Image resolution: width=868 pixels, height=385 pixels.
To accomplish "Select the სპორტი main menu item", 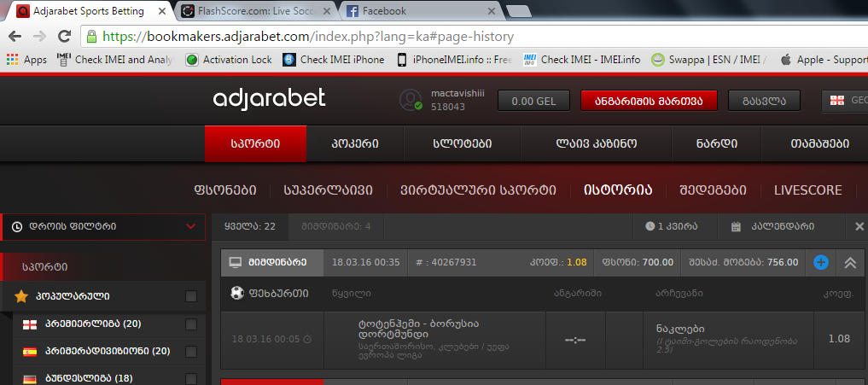I will click(255, 144).
